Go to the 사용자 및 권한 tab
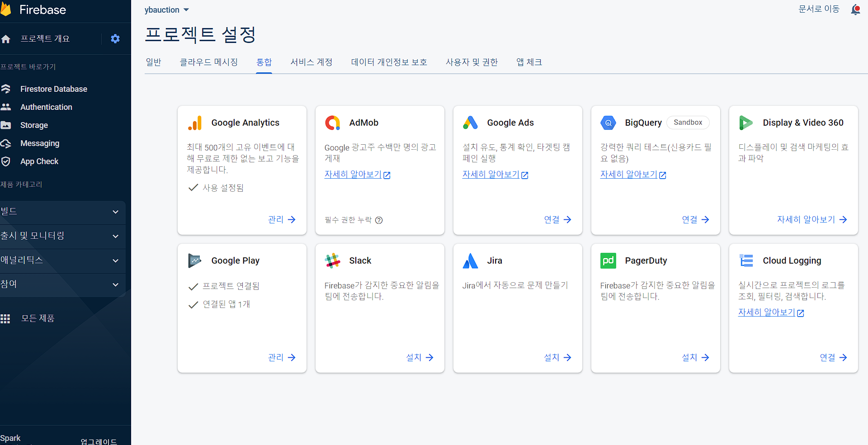868x445 pixels. (472, 62)
